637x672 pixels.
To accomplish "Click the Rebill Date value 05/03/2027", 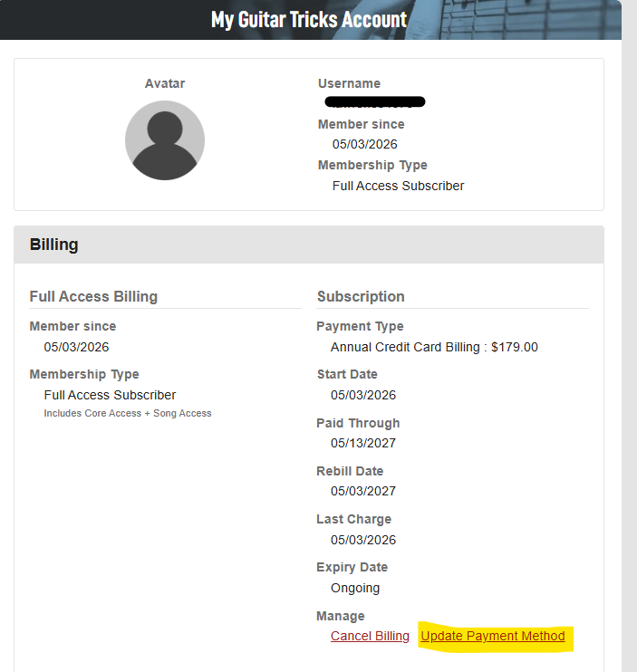I will [363, 491].
